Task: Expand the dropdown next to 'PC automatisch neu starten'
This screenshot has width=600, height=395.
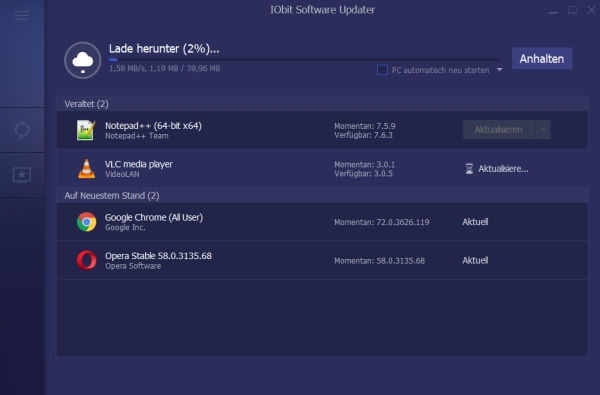Action: [499, 70]
